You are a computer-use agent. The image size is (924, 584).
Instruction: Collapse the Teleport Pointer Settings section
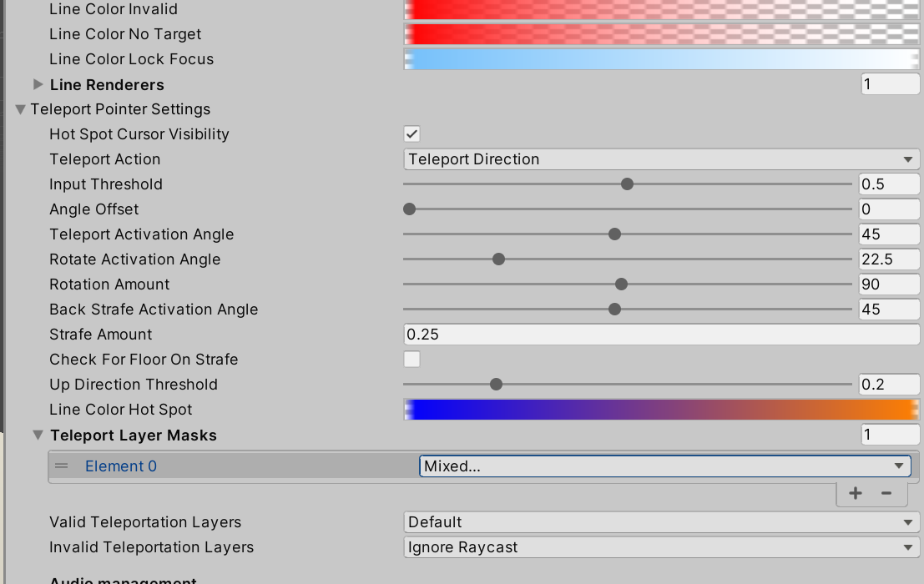click(19, 109)
